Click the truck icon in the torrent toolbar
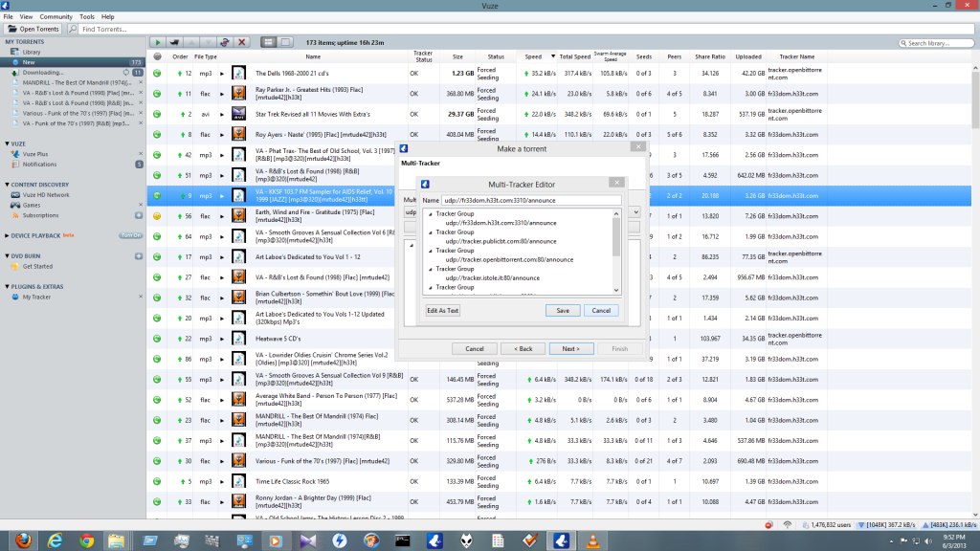 click(x=174, y=42)
